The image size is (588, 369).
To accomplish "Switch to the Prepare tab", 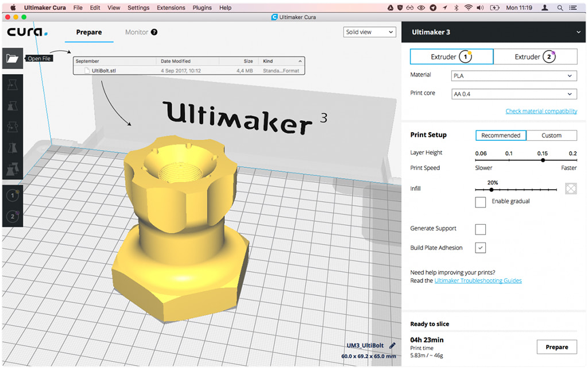I will coord(89,32).
